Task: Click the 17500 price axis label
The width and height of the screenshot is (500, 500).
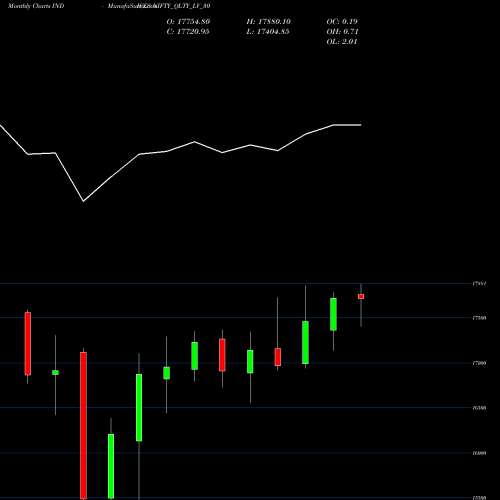Action: (x=479, y=318)
